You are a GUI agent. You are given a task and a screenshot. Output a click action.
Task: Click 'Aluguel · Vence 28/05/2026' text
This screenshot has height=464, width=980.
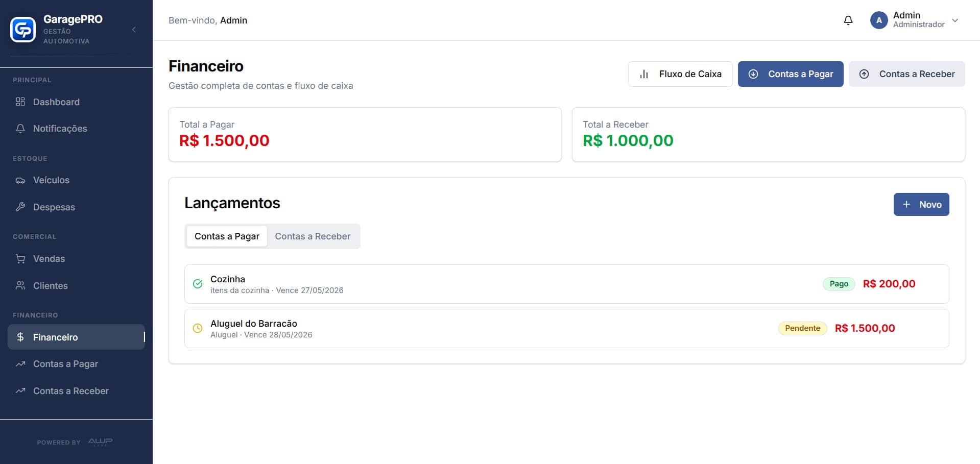tap(261, 335)
